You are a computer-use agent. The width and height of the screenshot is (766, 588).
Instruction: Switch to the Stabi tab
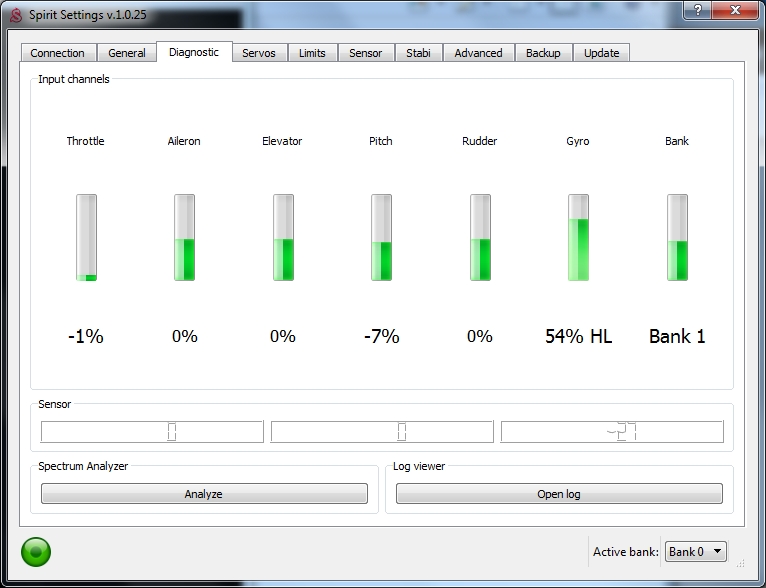pos(417,53)
